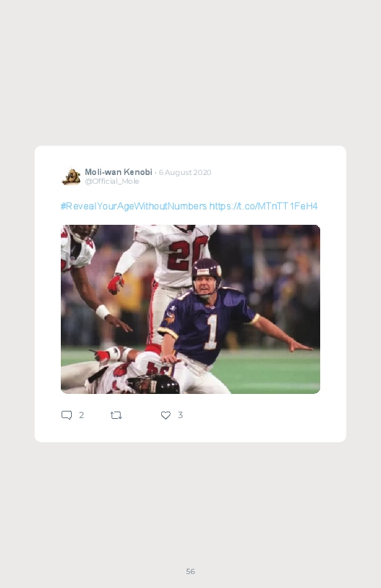This screenshot has height=588, width=381.
Task: Click the like count 3
Action: [x=180, y=415]
